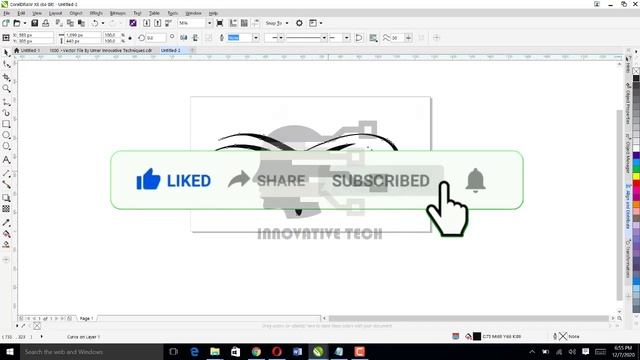
Task: Switch to the 1030 Vector File document tab
Action: (x=100, y=50)
